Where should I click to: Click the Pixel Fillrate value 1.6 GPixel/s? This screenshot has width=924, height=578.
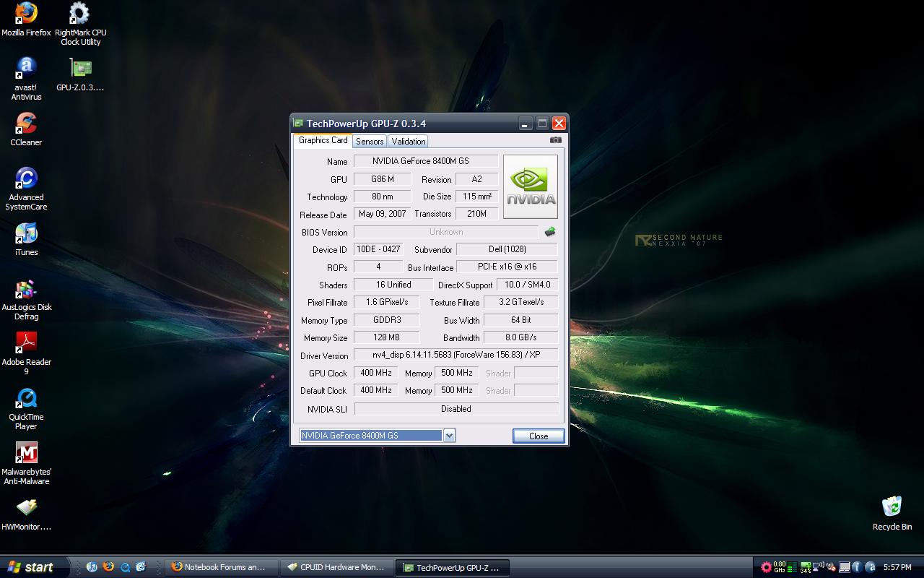[x=387, y=302]
